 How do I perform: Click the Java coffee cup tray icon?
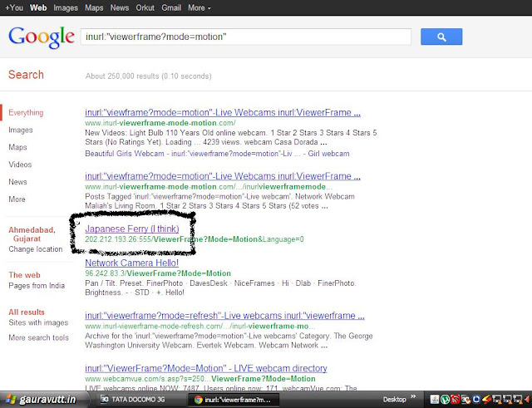434,400
